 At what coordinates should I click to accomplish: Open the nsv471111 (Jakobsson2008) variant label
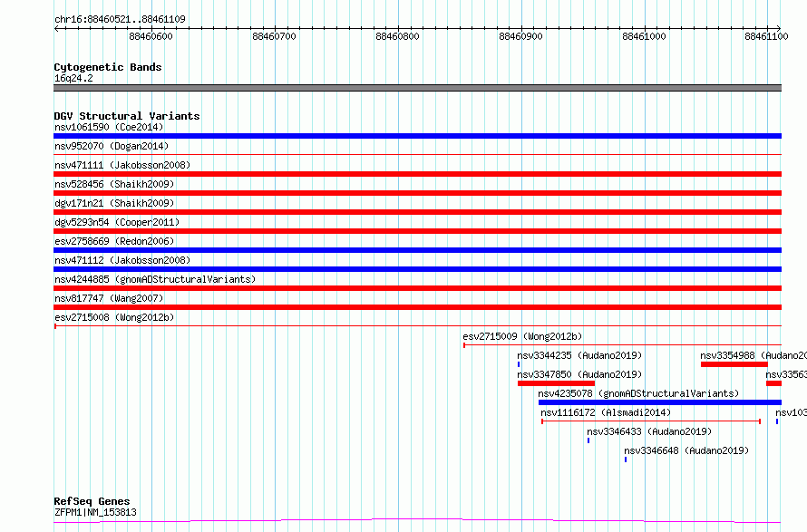tap(122, 165)
